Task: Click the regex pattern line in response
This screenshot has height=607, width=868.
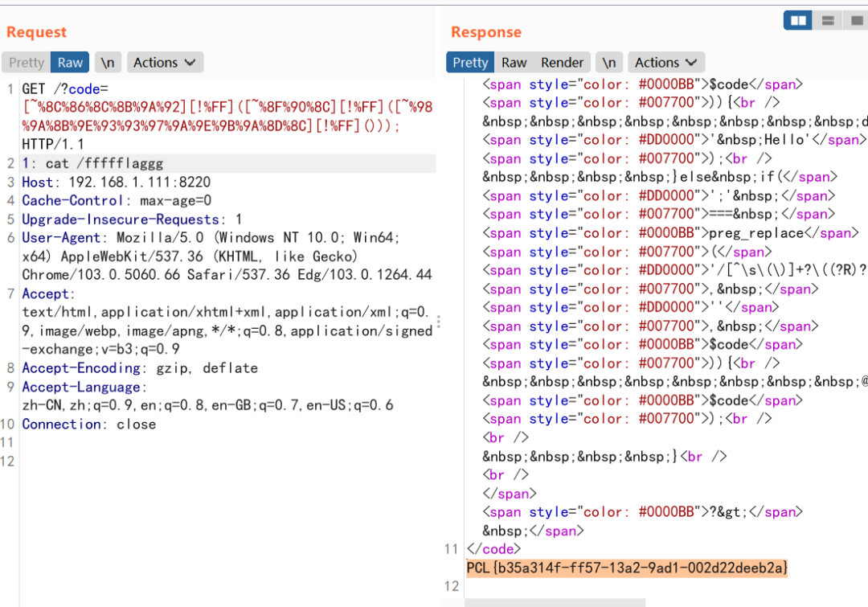Action: click(674, 270)
